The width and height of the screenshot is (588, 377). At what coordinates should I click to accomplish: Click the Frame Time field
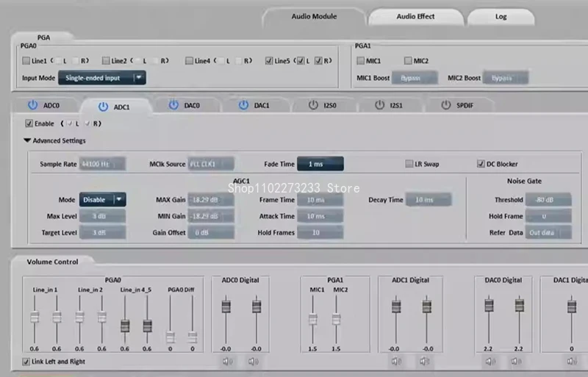point(320,200)
